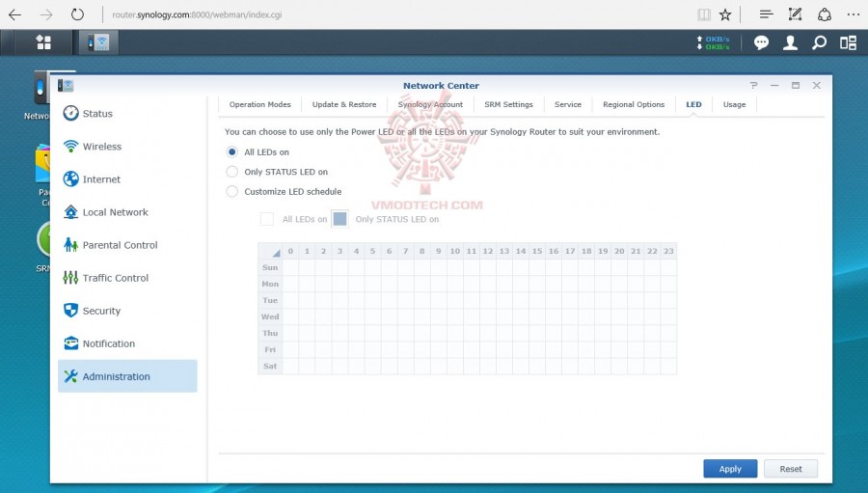Screen dimensions: 868x493
Task: Click the browser address bar URL
Action: pyautogui.click(x=197, y=15)
